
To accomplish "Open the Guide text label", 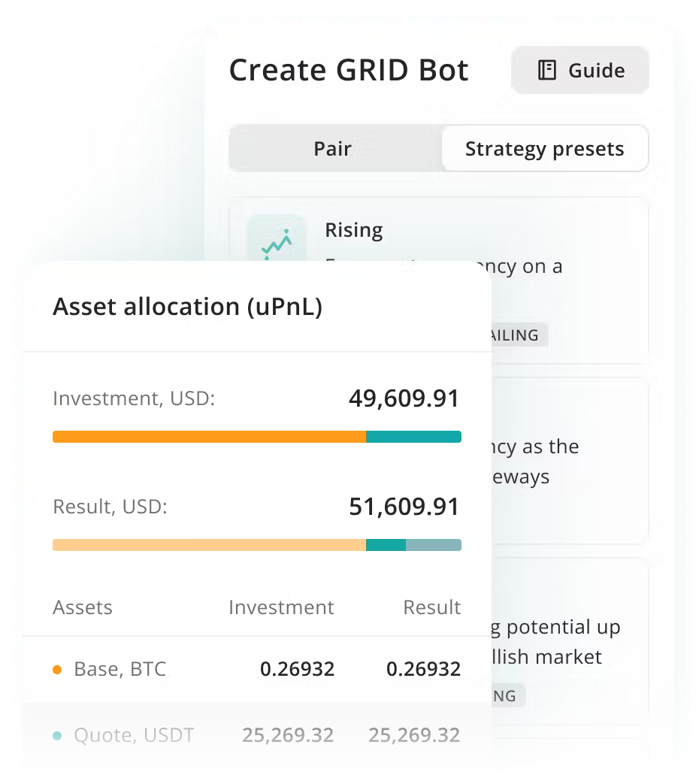I will [x=596, y=71].
